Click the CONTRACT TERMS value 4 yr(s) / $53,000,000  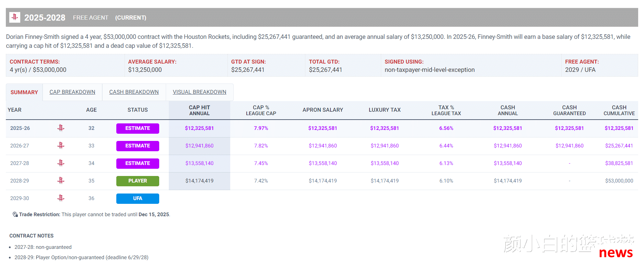tap(38, 70)
